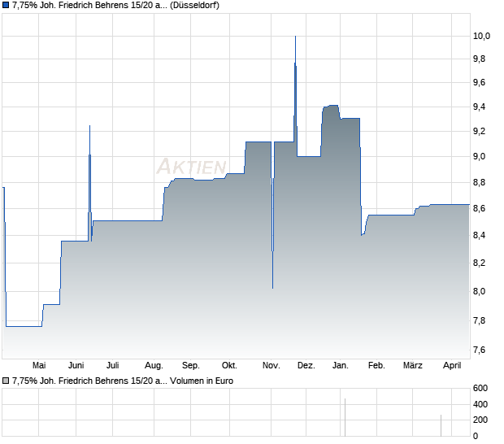Click the 'Jan.' month label
The image size is (504, 444).
tap(341, 366)
